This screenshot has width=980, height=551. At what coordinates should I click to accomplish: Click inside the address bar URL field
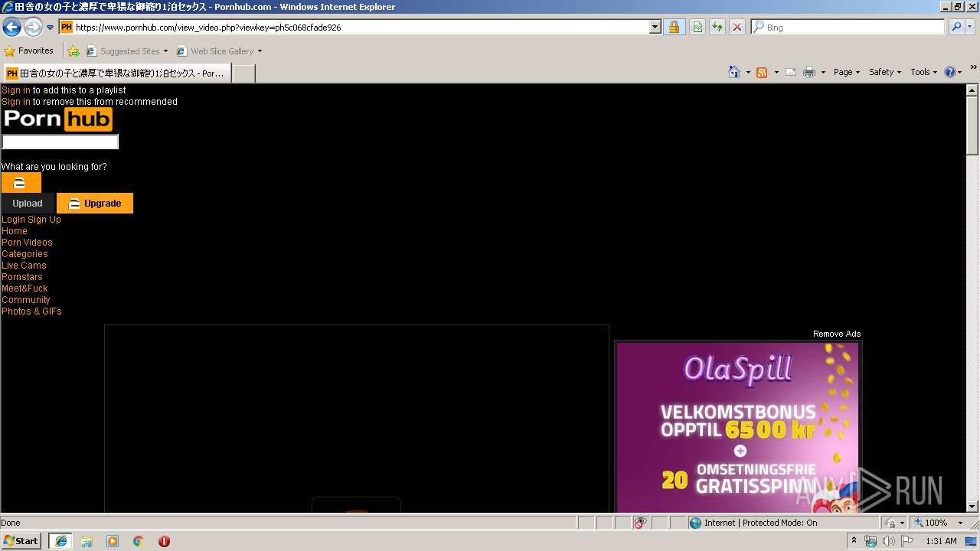click(361, 27)
